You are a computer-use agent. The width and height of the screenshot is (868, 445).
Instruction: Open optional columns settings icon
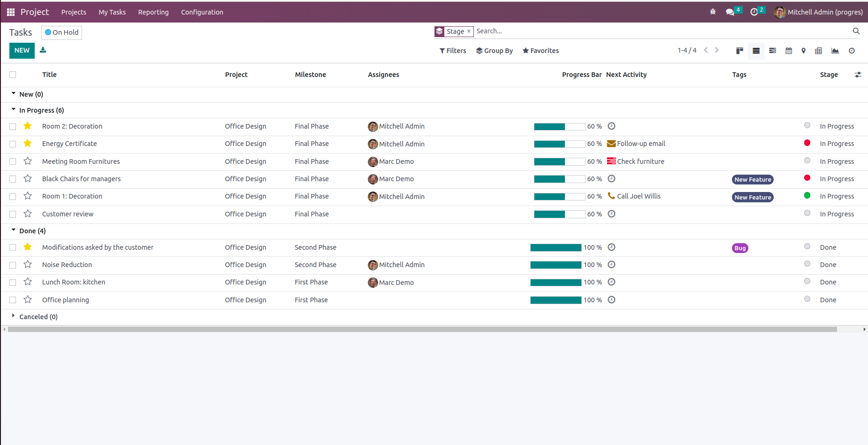858,75
